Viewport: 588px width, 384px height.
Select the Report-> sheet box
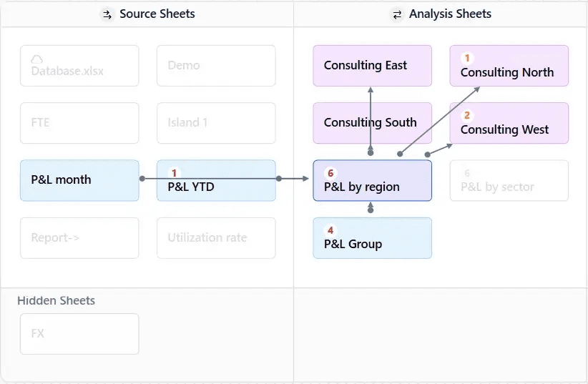[x=79, y=237]
